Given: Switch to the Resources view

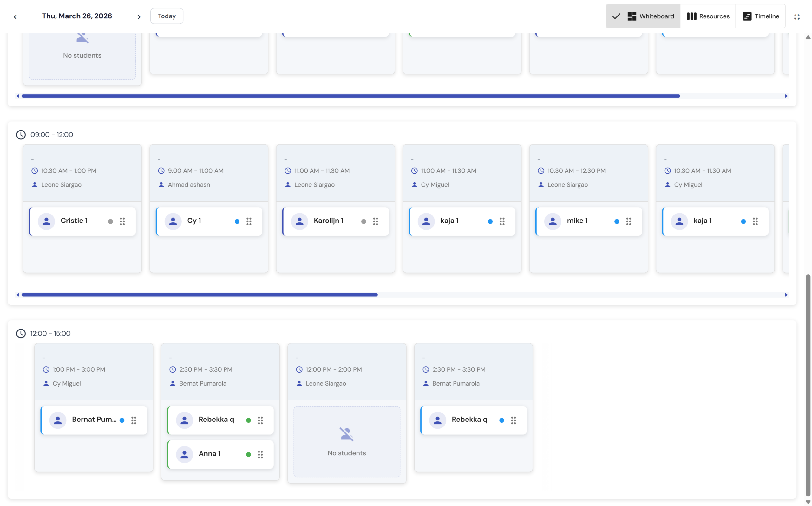Looking at the screenshot, I should pos(708,16).
